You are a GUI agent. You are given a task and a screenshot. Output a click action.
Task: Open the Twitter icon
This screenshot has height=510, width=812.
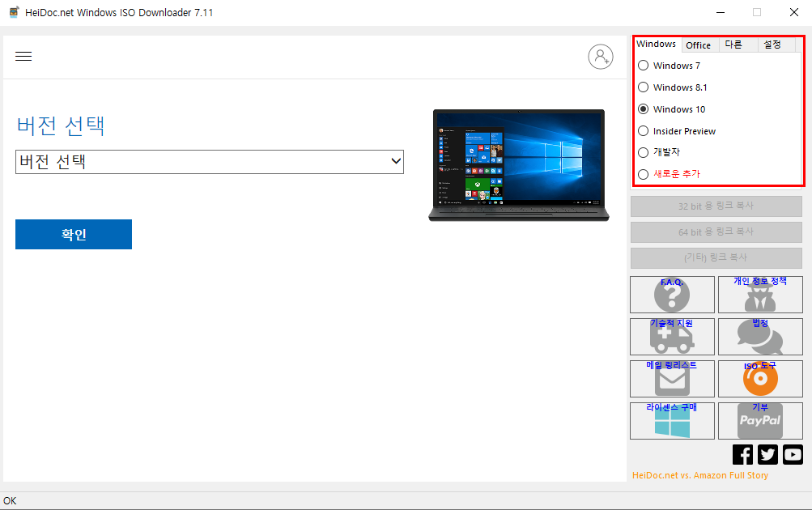coord(767,455)
